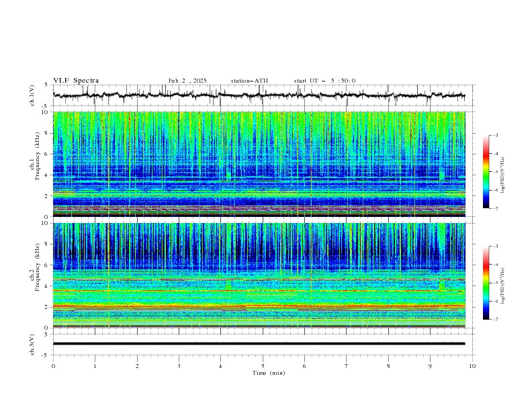Click the '-7' label on the lower colorbar

click(x=495, y=319)
